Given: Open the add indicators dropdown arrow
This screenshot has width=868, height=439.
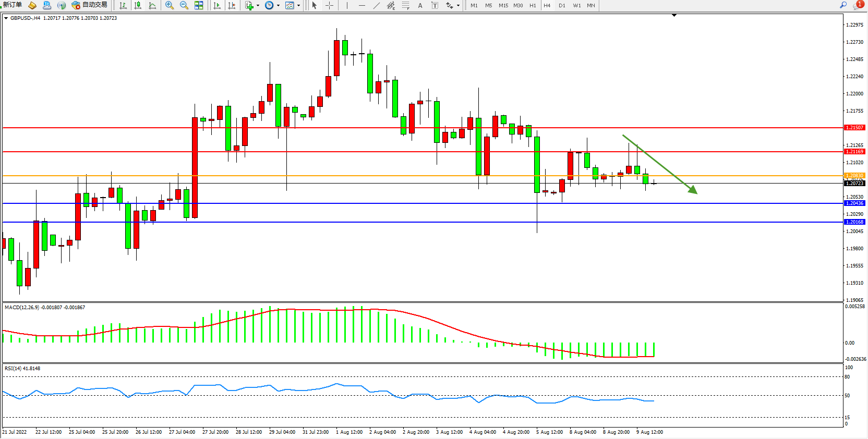Looking at the screenshot, I should tap(258, 6).
